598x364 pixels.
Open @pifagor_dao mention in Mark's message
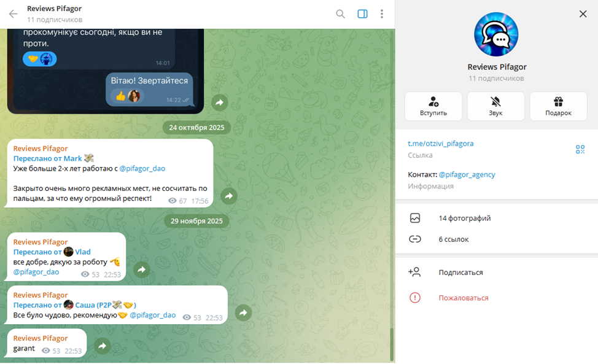click(142, 168)
